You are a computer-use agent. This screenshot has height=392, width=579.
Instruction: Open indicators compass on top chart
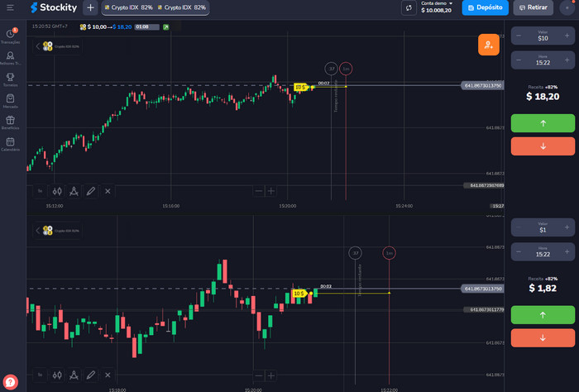pyautogui.click(x=74, y=191)
